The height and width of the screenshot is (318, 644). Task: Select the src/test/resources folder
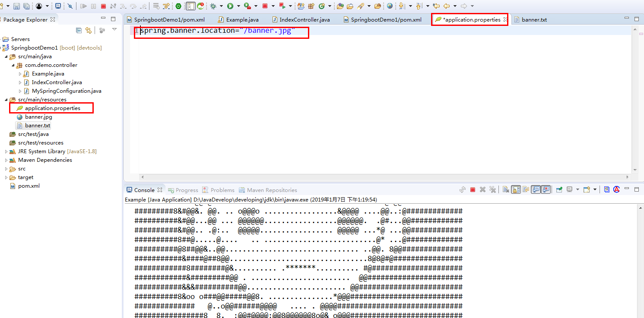tap(41, 143)
